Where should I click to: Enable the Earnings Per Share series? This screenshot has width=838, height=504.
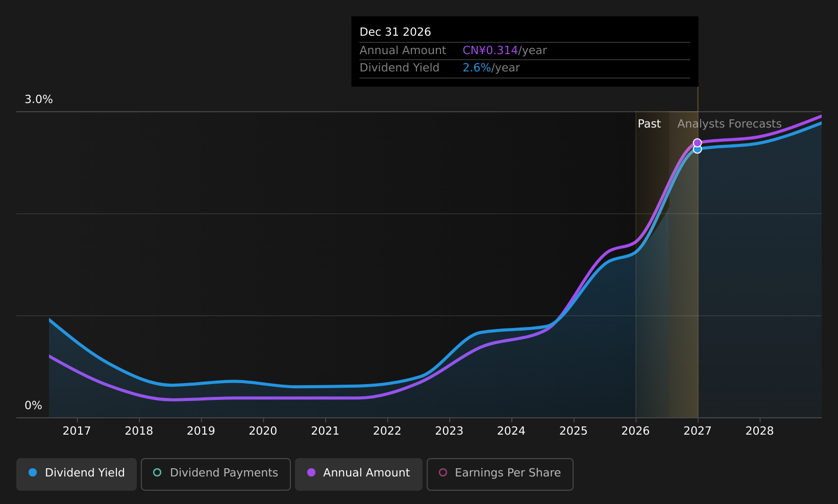tap(500, 474)
